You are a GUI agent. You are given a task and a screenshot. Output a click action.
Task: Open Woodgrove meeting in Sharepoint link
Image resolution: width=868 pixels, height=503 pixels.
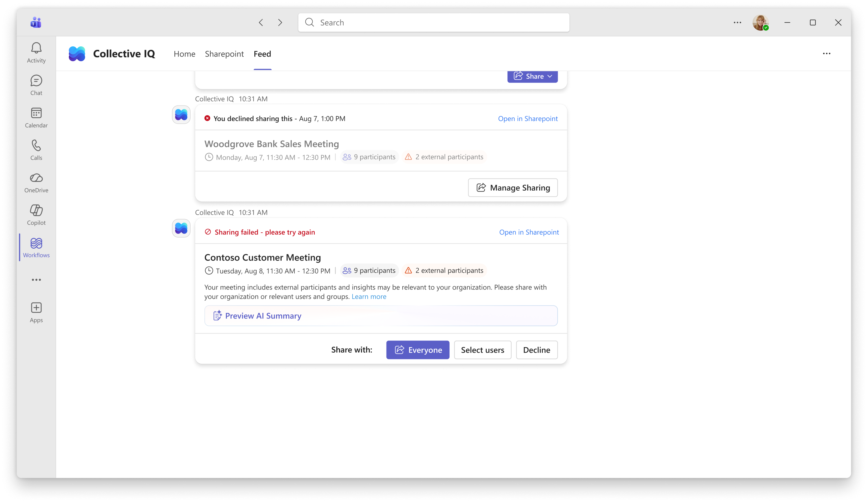coord(528,118)
